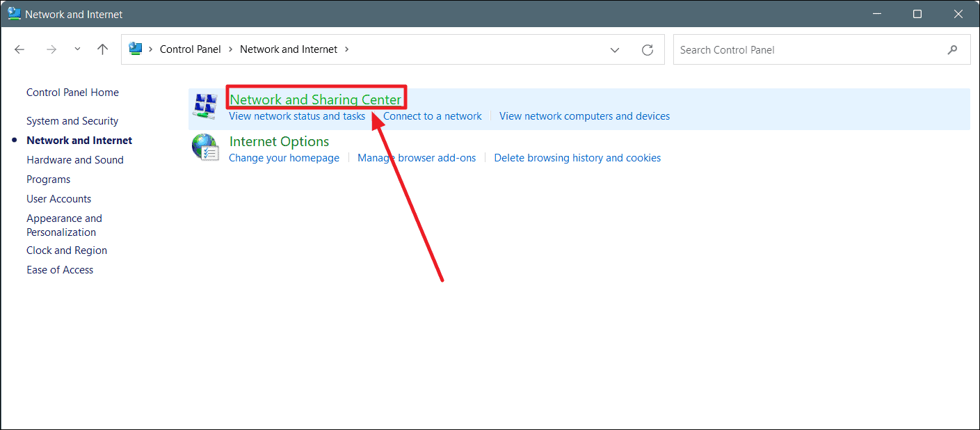Open System and Security category
980x430 pixels.
[x=72, y=121]
